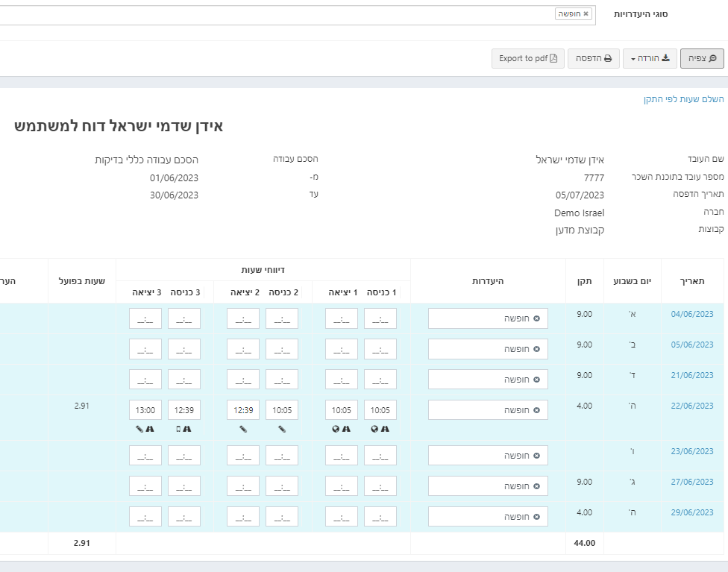Click pencil icon under entry 2 time 10:05
The image size is (728, 572).
click(x=282, y=429)
